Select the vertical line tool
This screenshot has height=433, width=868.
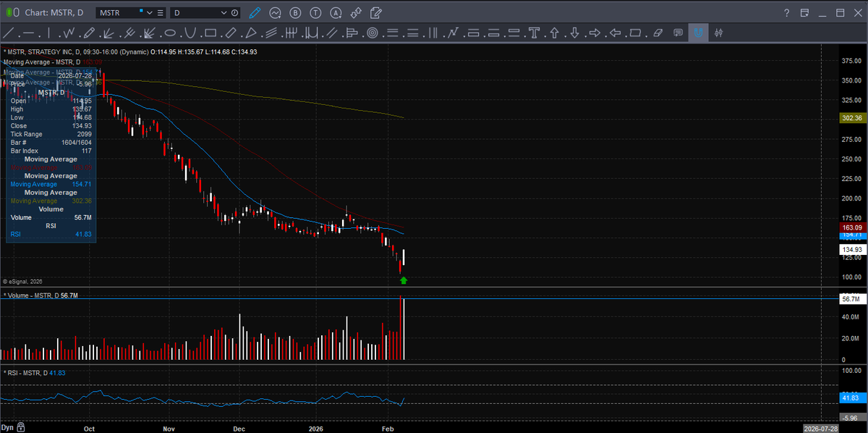click(x=49, y=33)
